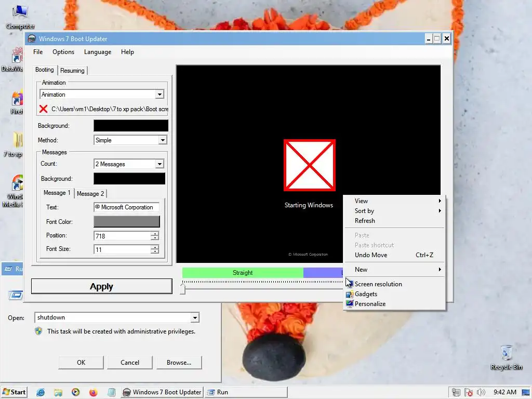Click the volume speaker tray icon

pyautogui.click(x=481, y=392)
